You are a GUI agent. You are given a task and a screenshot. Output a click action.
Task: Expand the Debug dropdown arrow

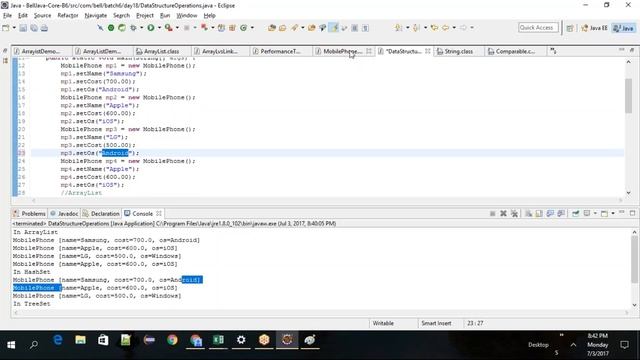[142, 28]
